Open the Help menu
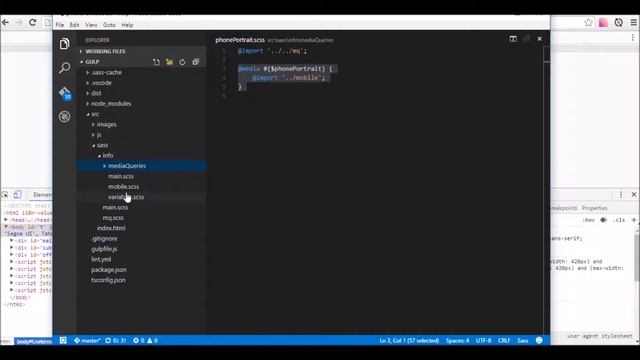This screenshot has width=640, height=360. click(127, 25)
